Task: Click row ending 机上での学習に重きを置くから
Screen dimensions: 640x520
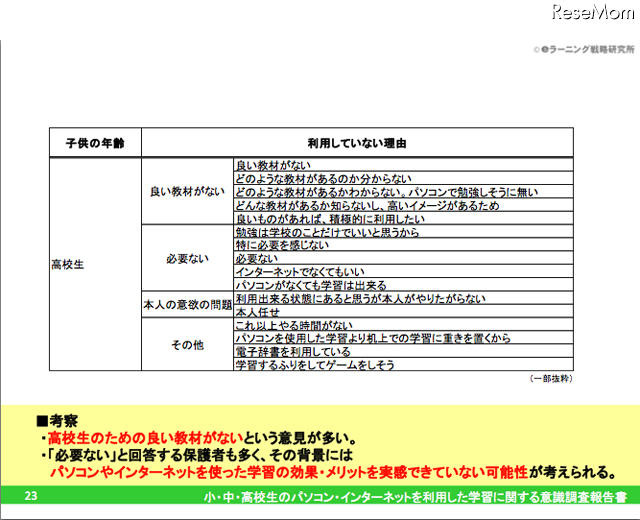Action: click(x=403, y=338)
